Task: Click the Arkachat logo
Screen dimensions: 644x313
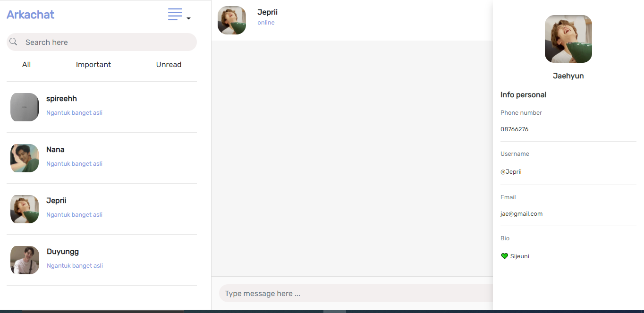Action: tap(30, 15)
